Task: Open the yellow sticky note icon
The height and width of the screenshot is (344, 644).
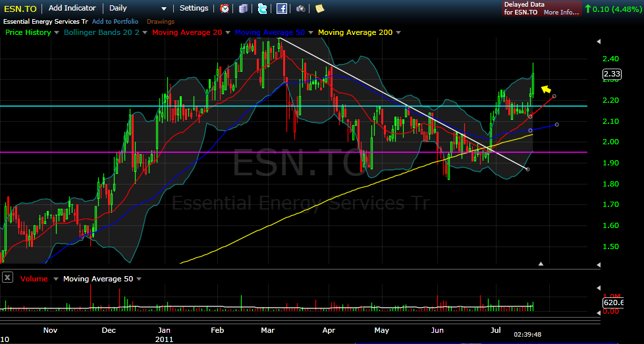Action: coord(319,8)
